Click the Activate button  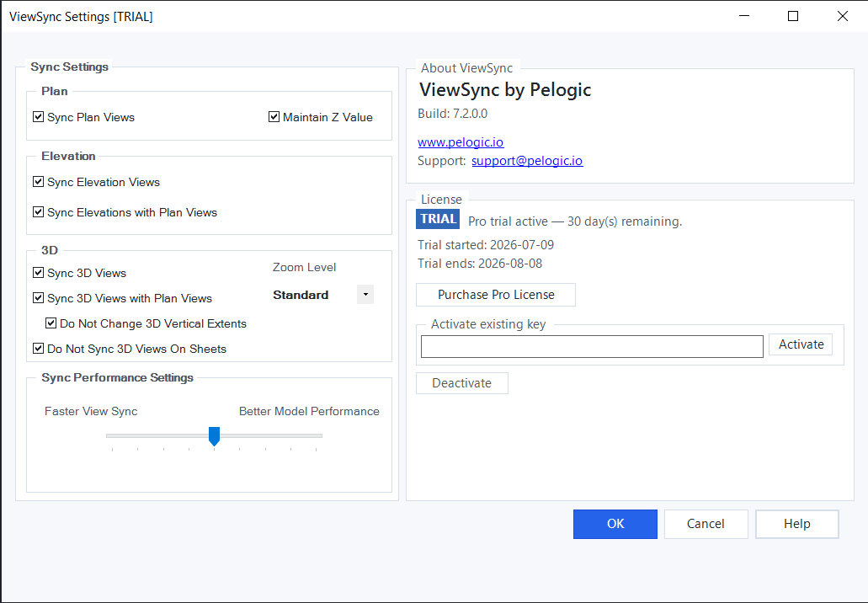pos(801,344)
